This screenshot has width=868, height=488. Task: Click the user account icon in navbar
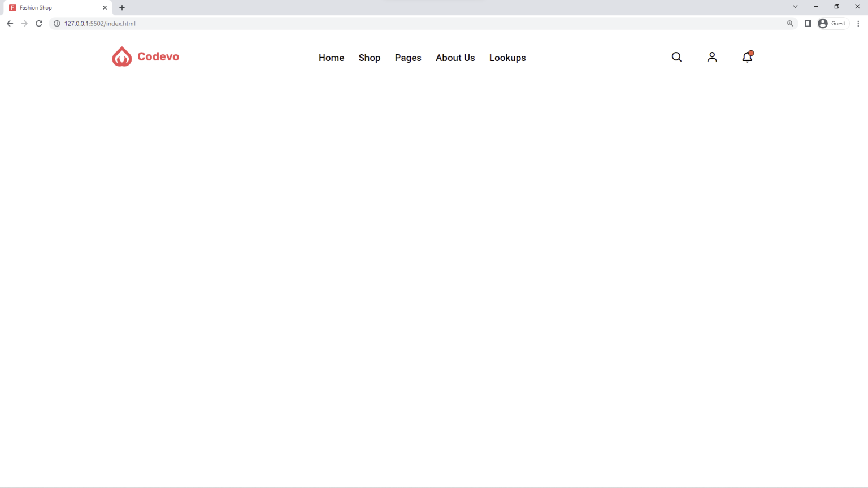(x=712, y=57)
